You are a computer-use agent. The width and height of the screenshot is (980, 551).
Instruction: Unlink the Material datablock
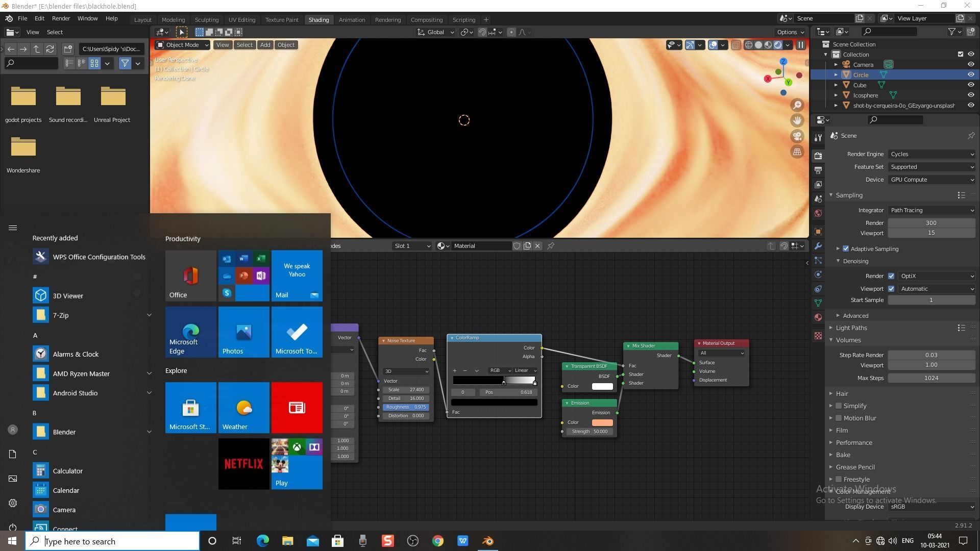coord(537,246)
